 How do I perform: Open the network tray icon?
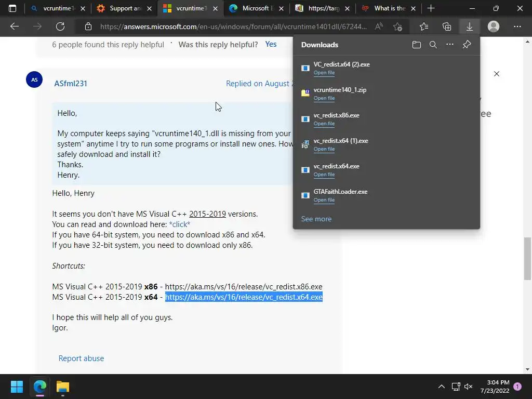[456, 387]
